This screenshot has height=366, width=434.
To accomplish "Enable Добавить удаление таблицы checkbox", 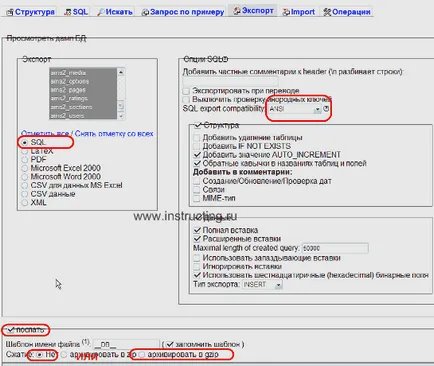I will pos(197,137).
